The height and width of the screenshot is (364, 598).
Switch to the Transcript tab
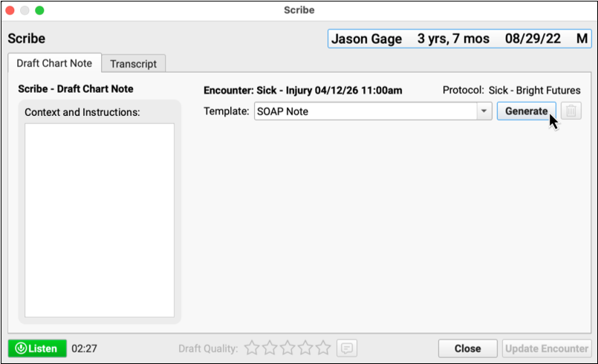(134, 64)
